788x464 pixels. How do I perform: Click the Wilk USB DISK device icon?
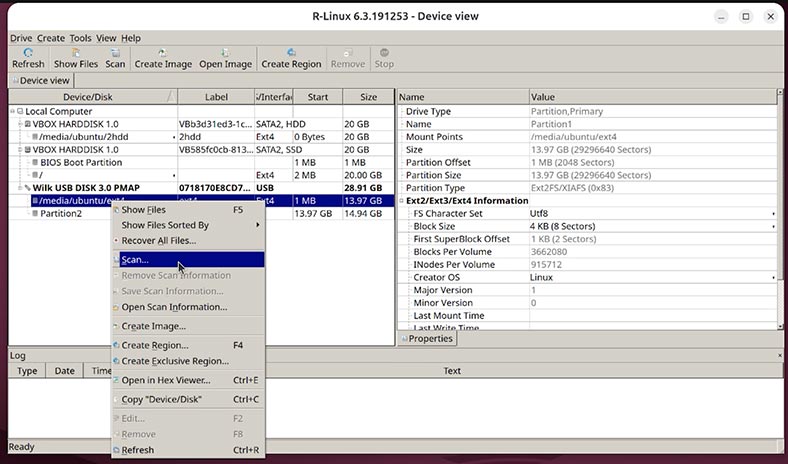tap(28, 188)
